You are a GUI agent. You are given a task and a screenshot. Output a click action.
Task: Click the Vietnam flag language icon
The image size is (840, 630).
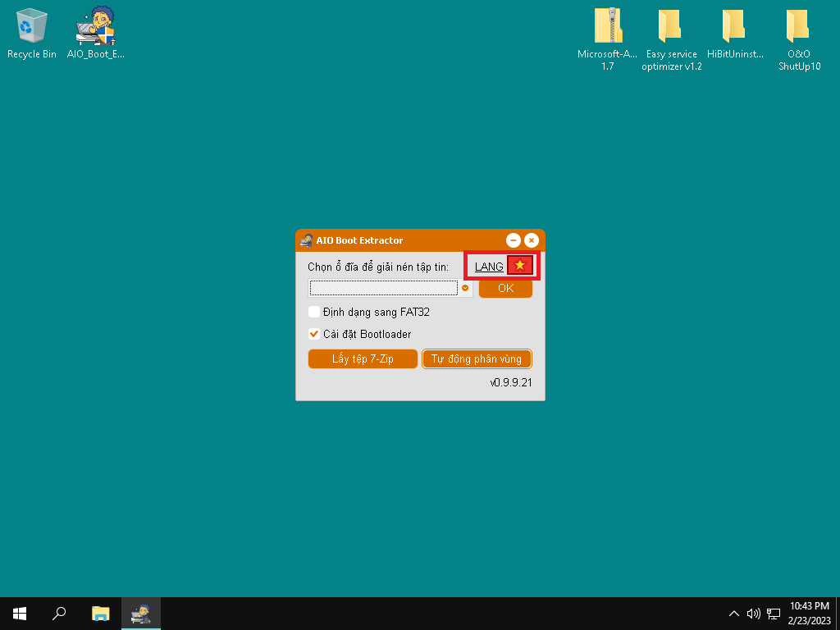click(x=519, y=266)
